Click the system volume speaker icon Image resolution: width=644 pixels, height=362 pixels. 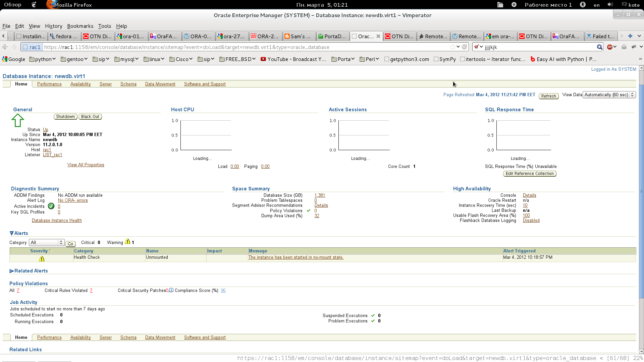(x=610, y=5)
